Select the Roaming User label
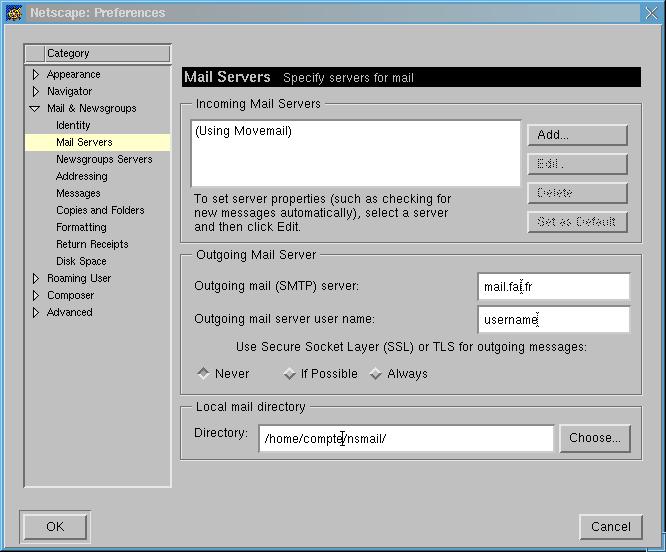 [79, 278]
